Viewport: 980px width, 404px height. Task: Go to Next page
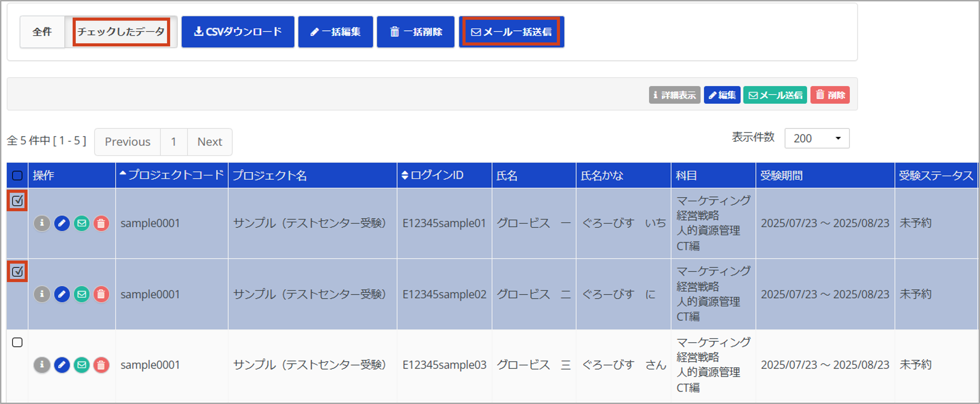210,142
